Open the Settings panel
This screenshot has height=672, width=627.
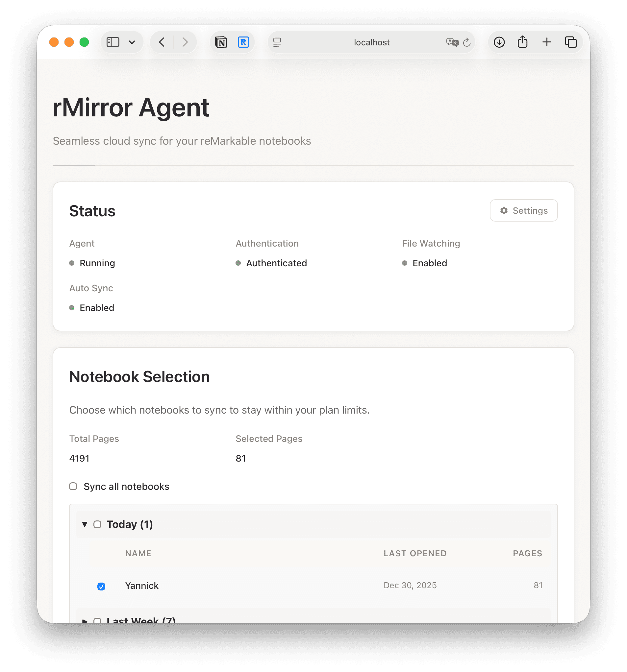pyautogui.click(x=523, y=210)
